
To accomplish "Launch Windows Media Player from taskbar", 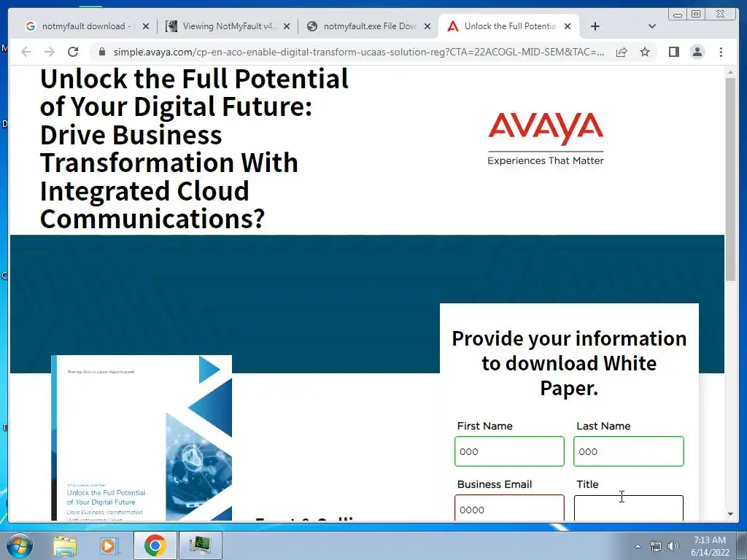I will 109,545.
